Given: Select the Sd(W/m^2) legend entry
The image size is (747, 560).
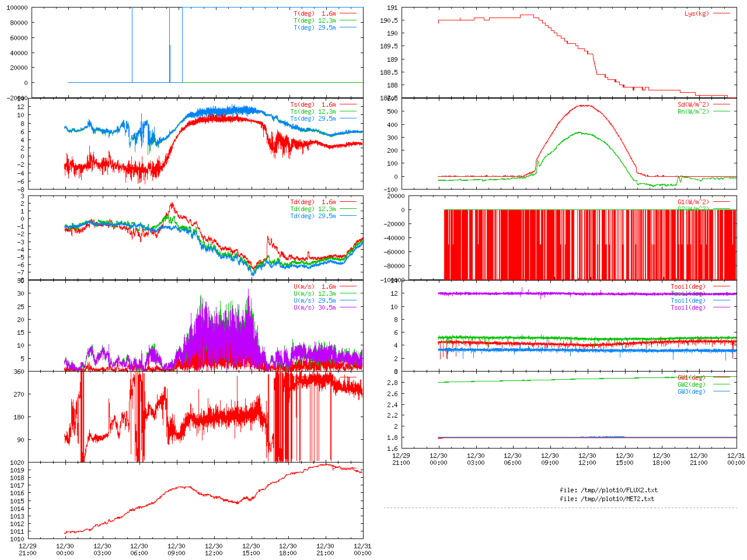Looking at the screenshot, I should pos(693,104).
